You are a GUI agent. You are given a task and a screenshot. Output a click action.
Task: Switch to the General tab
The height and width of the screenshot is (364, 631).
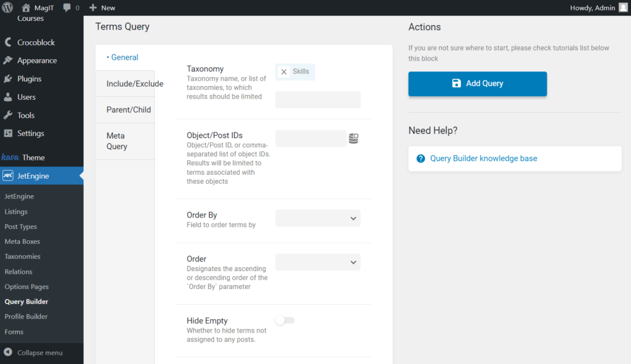(124, 57)
